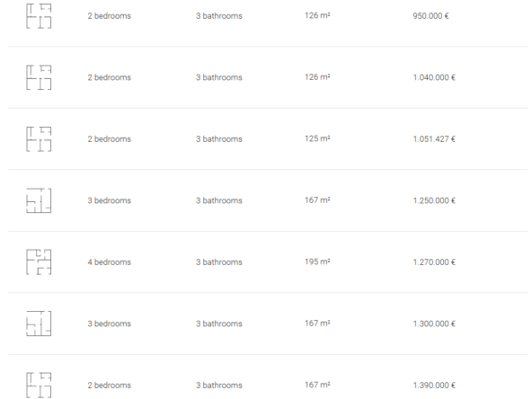Choose the 1.300.000 € listing price
This screenshot has height=399, width=532.
tap(434, 324)
